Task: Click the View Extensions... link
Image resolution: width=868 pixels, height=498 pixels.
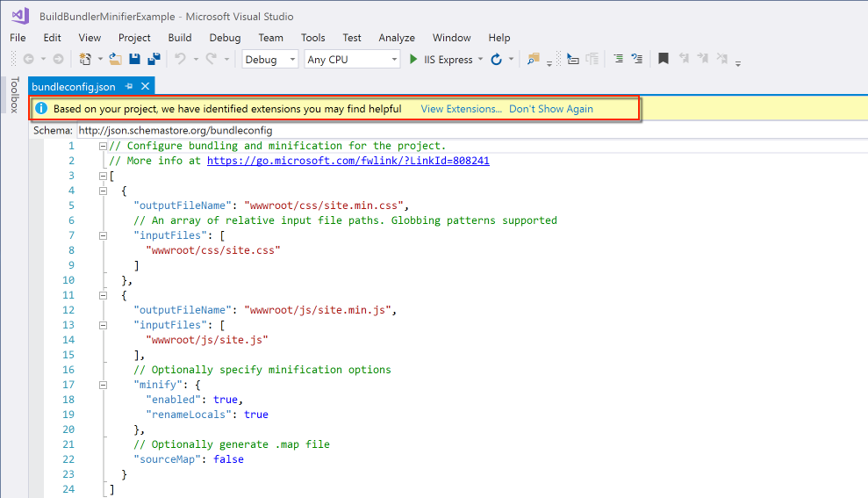Action: [x=461, y=109]
